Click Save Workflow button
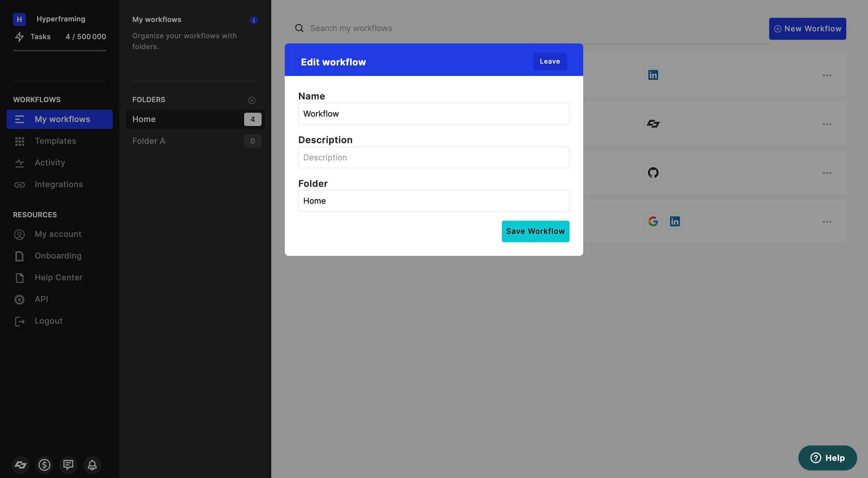This screenshot has width=868, height=478. pos(535,231)
